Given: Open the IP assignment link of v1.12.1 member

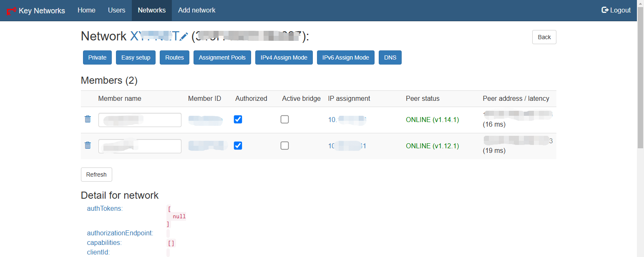Looking at the screenshot, I should 347,146.
